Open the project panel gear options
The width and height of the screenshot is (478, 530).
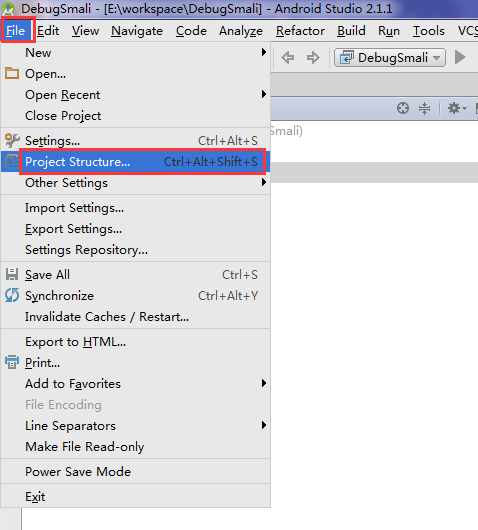[x=457, y=108]
